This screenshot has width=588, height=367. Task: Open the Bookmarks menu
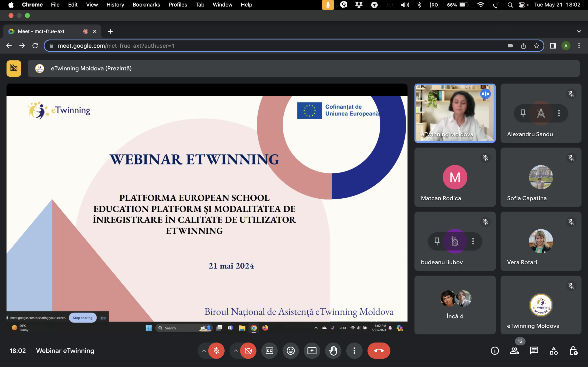(x=146, y=5)
